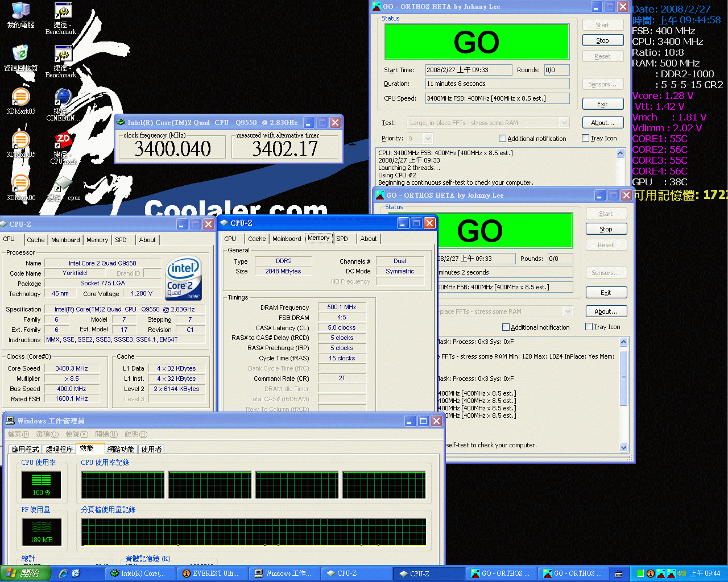The height and width of the screenshot is (582, 728).
Task: Open 應用程式 tab in Task Manager
Action: tap(26, 449)
